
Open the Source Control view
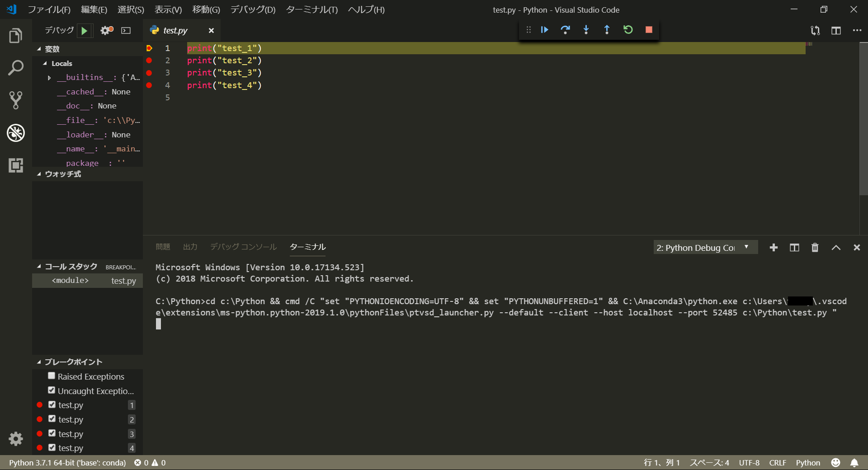[16, 100]
